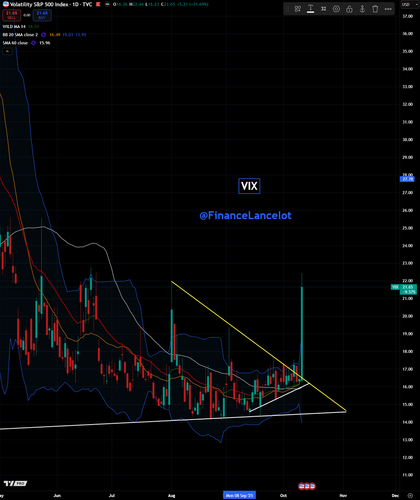Click the VIX 21.65 price label on axis
This screenshot has height=500, width=420.
pos(403,289)
